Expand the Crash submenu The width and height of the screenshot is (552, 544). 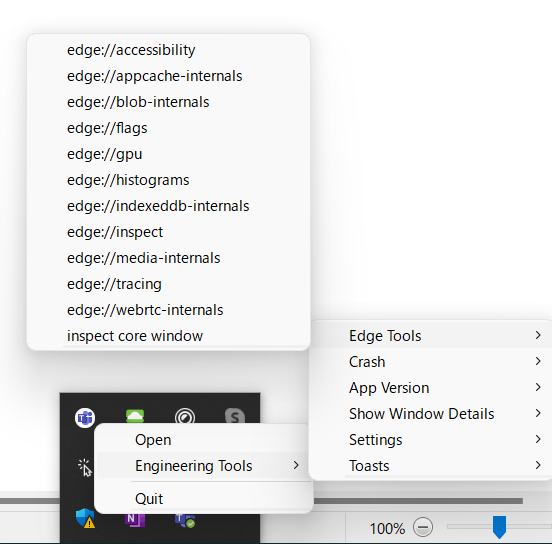click(431, 362)
